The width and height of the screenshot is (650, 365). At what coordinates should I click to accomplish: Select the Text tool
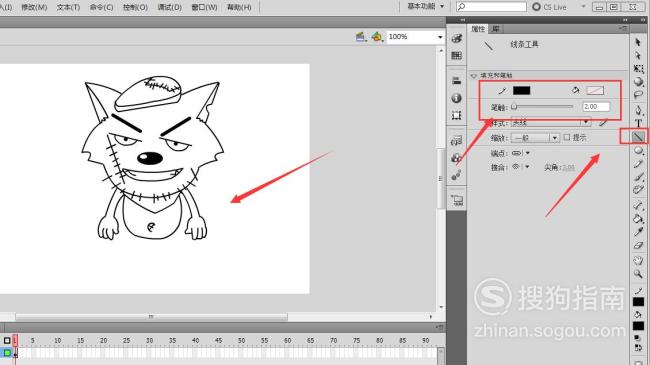click(638, 123)
